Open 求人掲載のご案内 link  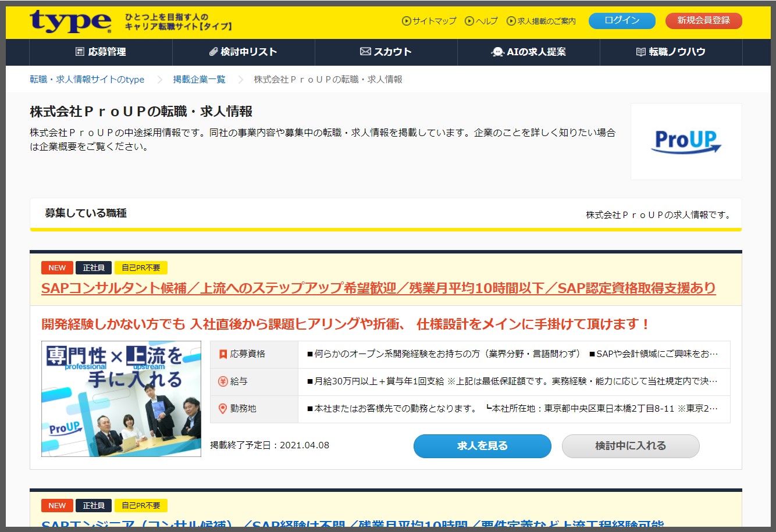pos(542,21)
